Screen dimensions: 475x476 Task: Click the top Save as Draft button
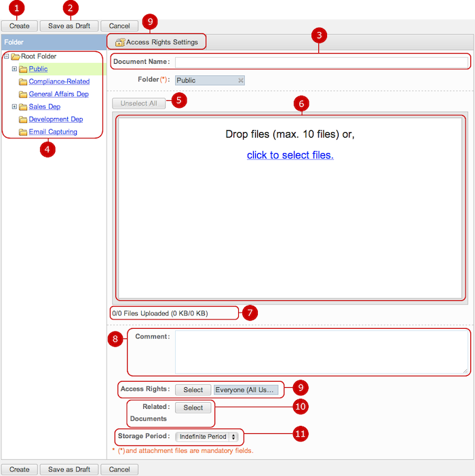coord(69,26)
